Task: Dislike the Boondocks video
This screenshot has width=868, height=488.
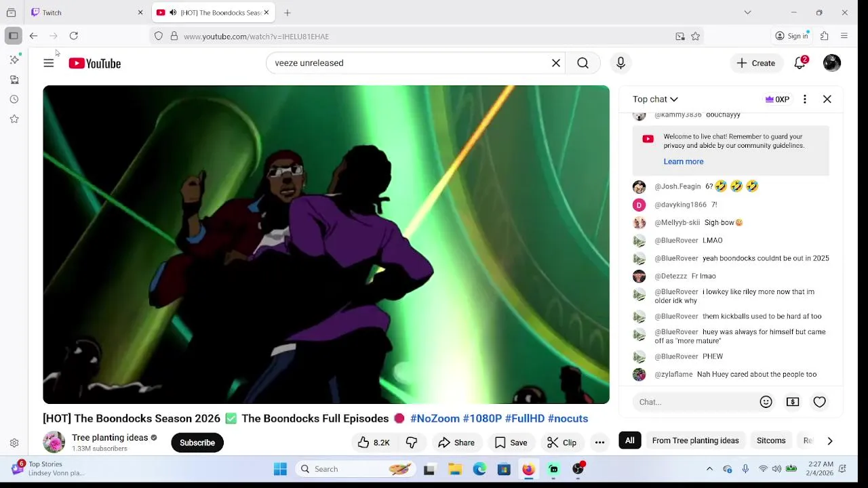Action: [x=412, y=443]
